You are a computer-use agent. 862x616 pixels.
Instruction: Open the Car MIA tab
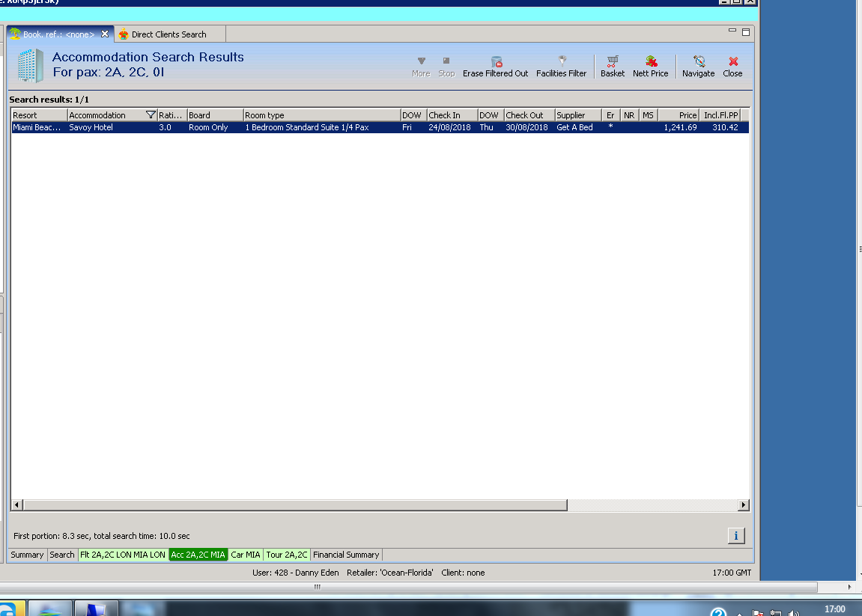point(245,555)
